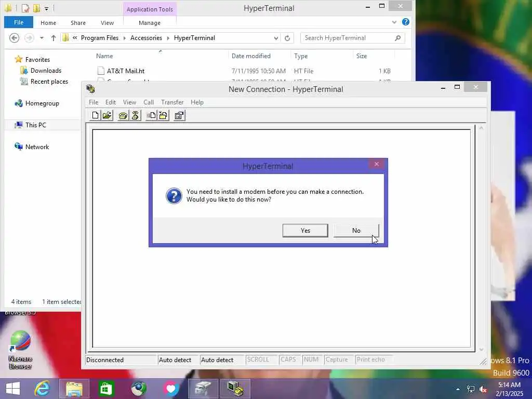Screen dimensions: 532x399
Task: Click No in the modem dialog
Action: pos(356,230)
